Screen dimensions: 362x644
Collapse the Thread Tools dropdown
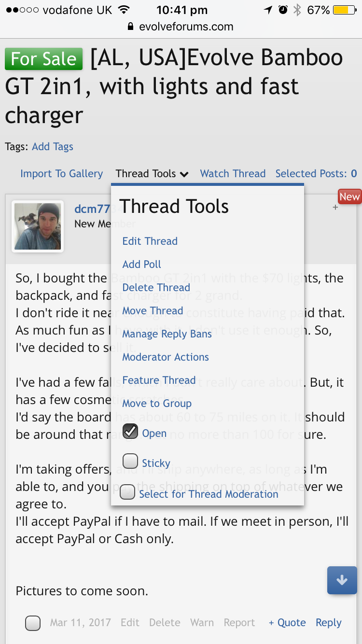click(152, 174)
